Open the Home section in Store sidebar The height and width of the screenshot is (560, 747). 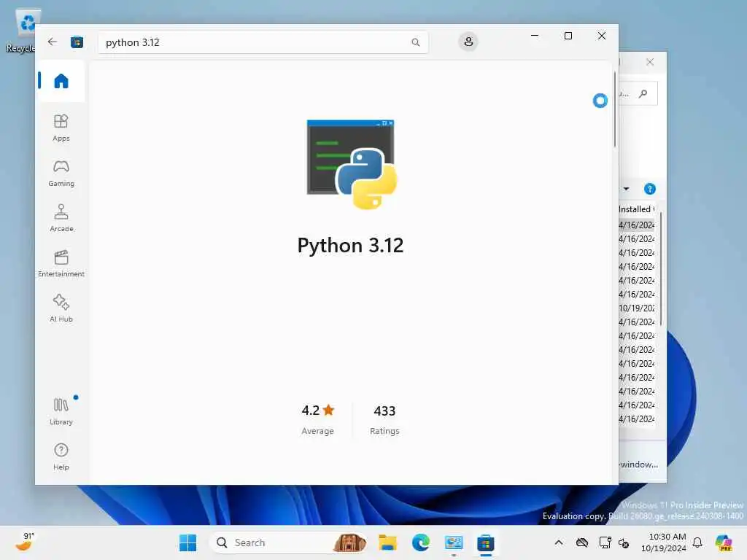[61, 81]
